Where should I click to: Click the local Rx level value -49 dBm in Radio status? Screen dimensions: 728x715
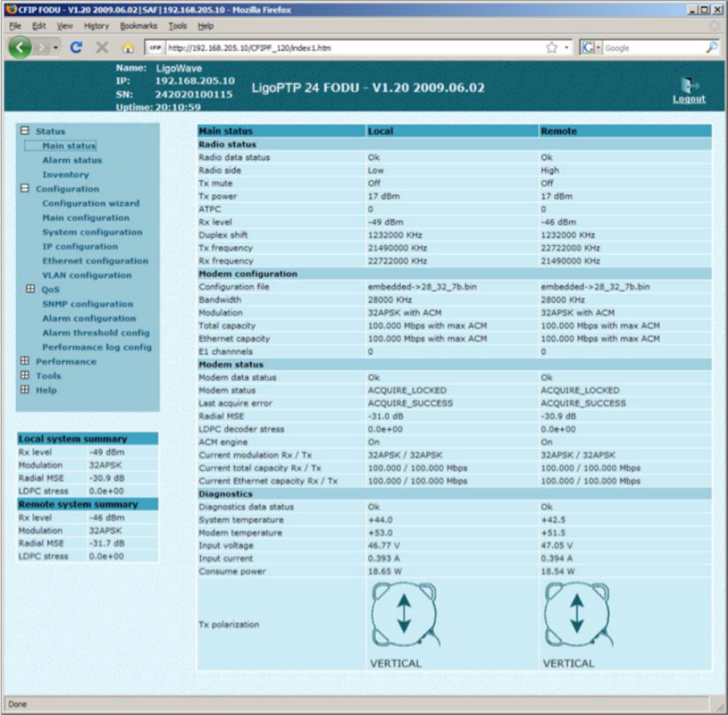pos(385,222)
